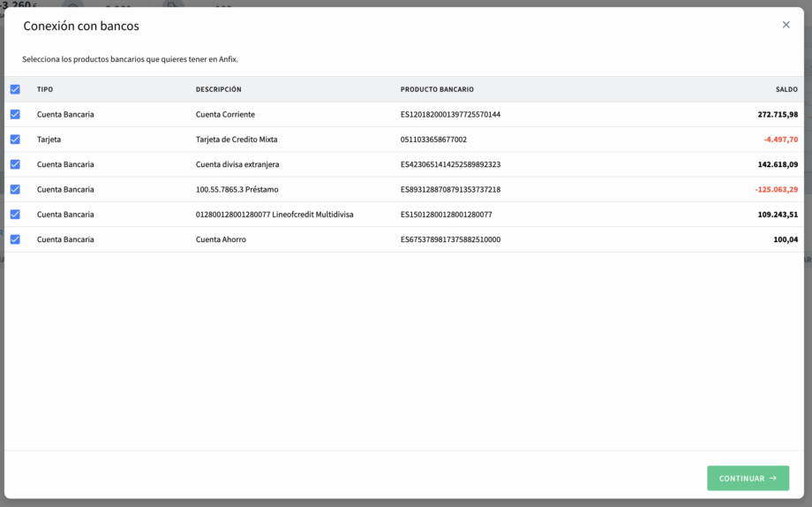Viewport: 812px width, 507px height.
Task: Uncheck the Cuenta Corriente row checkbox
Action: click(x=15, y=115)
